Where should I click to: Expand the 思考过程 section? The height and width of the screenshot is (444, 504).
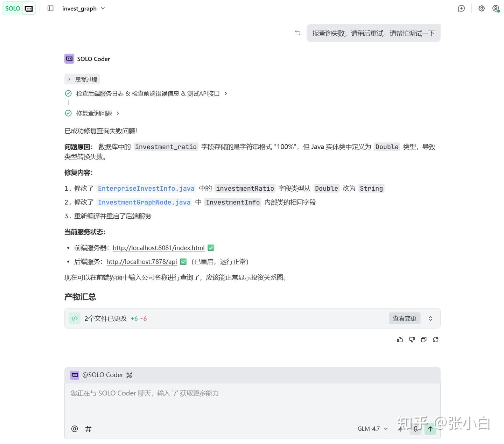[82, 79]
